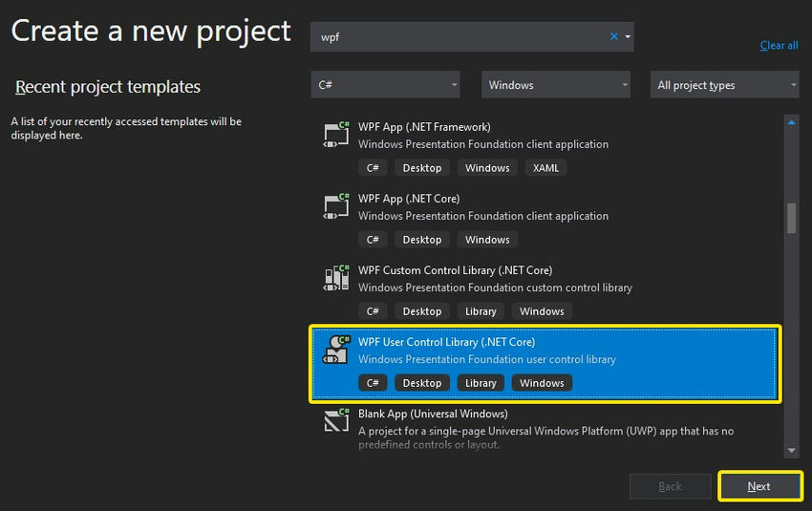Click the template search input field

click(459, 36)
